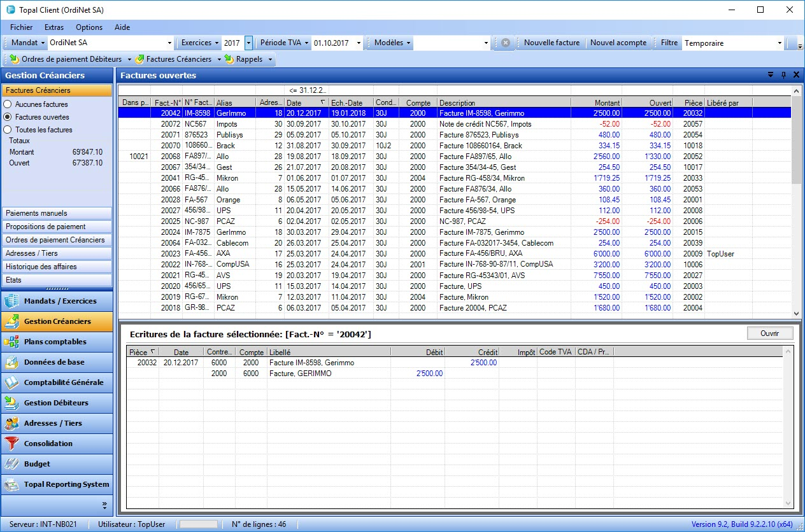
Task: Click the Adresses / Tiers people icon
Action: 11,423
